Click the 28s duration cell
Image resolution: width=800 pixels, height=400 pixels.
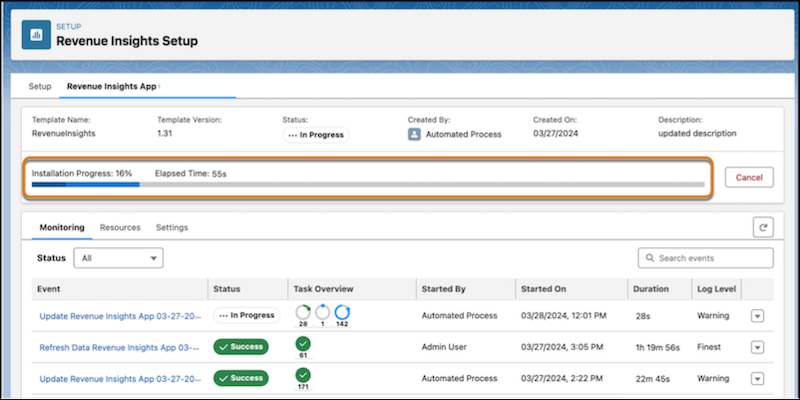tap(643, 316)
